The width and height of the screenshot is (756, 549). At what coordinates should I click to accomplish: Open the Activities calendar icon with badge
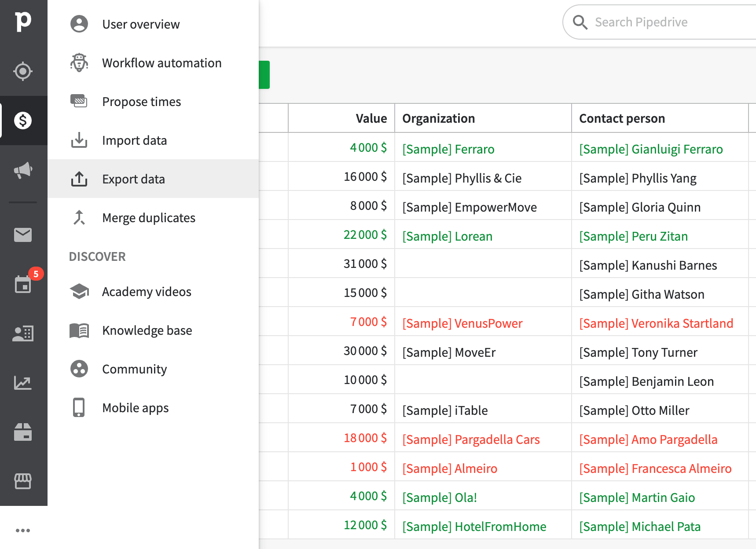click(x=22, y=284)
